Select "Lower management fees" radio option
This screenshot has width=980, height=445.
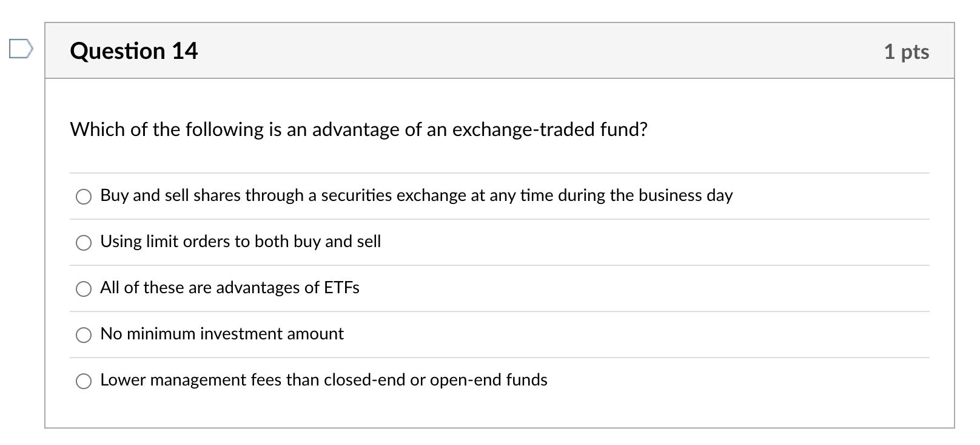point(84,381)
